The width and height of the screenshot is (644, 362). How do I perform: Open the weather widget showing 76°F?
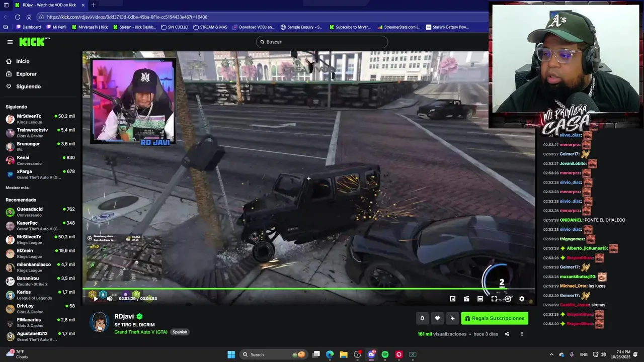click(x=18, y=354)
